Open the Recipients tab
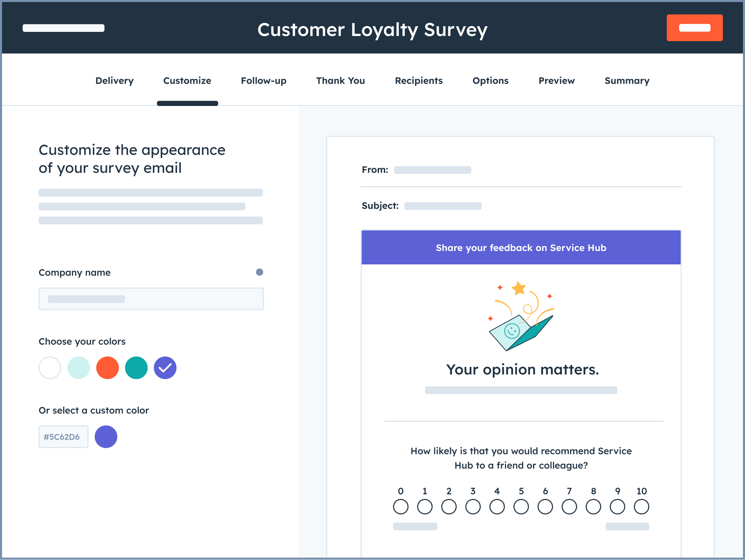Screen dimensions: 745x560 click(419, 81)
